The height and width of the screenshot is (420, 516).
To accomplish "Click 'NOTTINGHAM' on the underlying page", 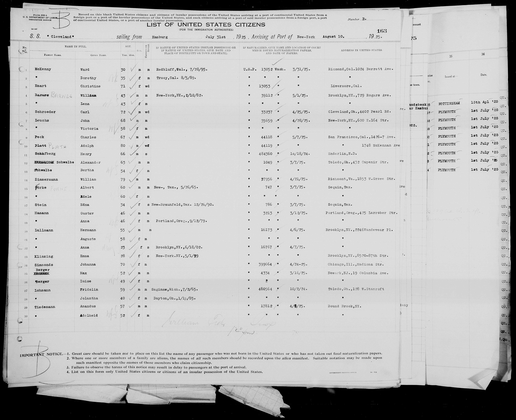I will [x=449, y=104].
